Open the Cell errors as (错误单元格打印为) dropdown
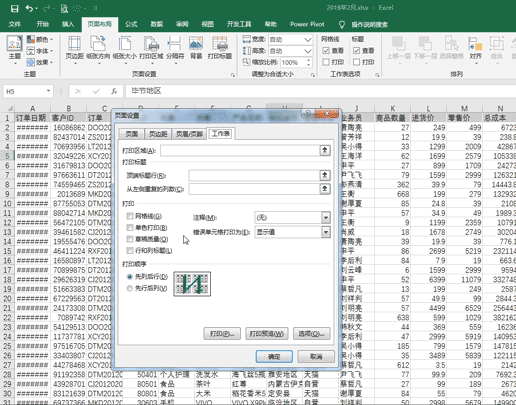 point(326,232)
